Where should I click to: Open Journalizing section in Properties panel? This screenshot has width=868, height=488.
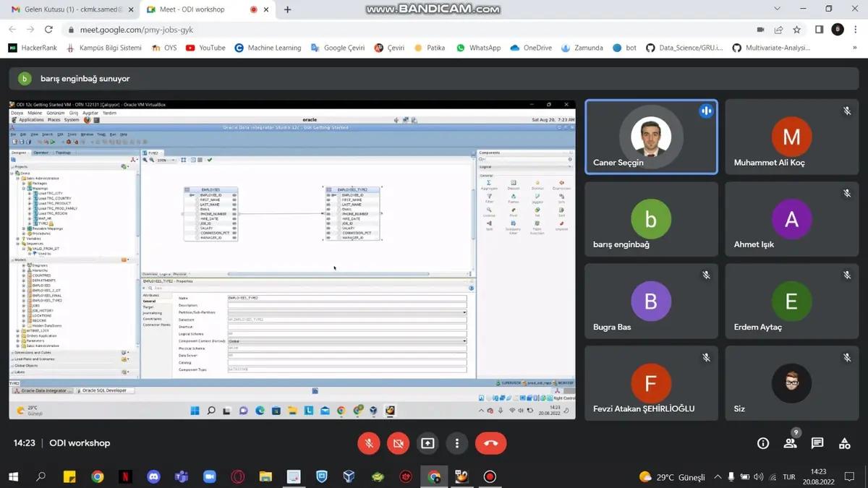pos(152,313)
